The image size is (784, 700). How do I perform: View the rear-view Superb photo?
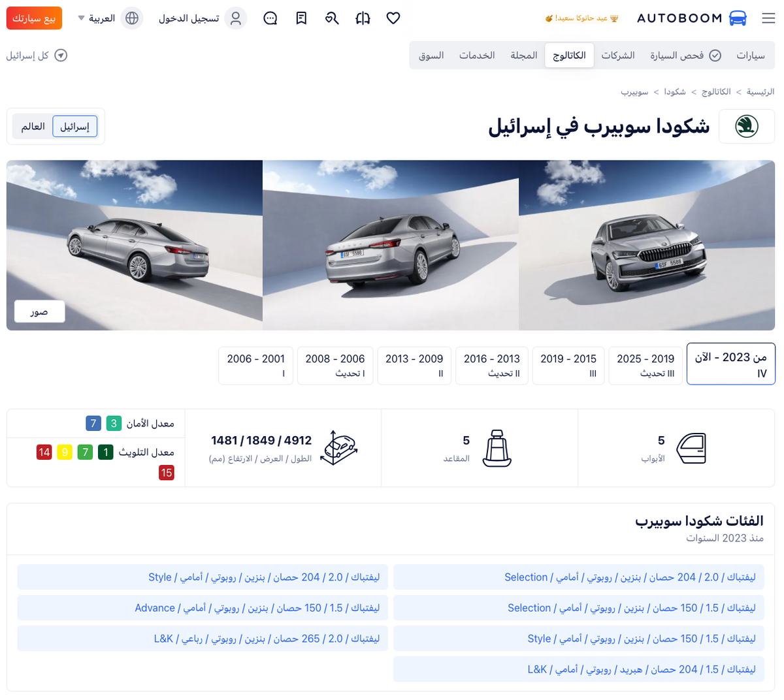click(391, 246)
